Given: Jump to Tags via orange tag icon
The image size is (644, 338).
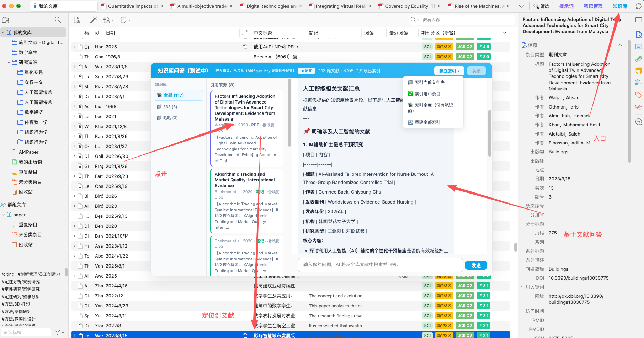Looking at the screenshot, I should [639, 95].
